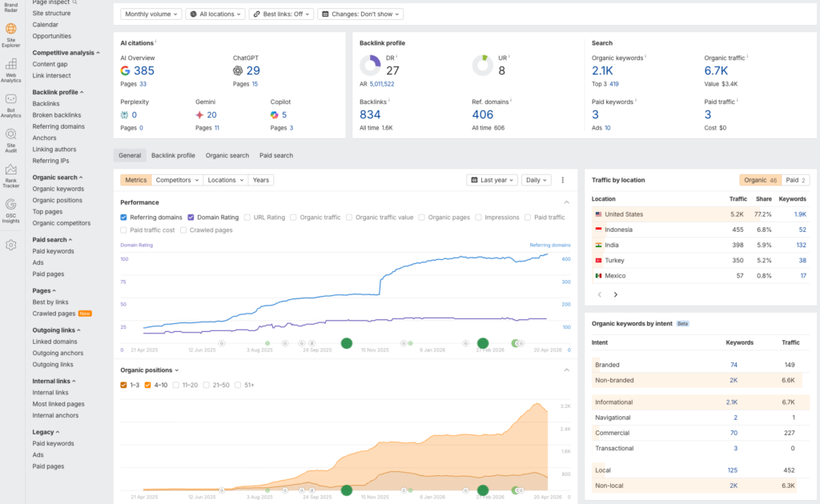Image resolution: width=820 pixels, height=504 pixels.
Task: Click the Google AI Overview icon
Action: click(125, 70)
